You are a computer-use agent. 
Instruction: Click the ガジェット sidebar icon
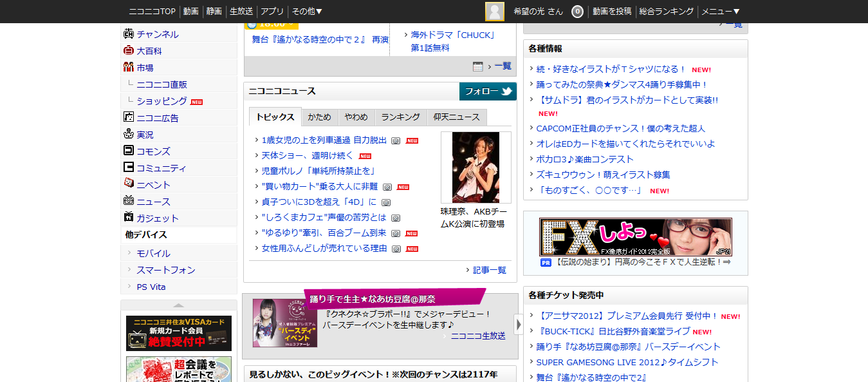pyautogui.click(x=128, y=218)
